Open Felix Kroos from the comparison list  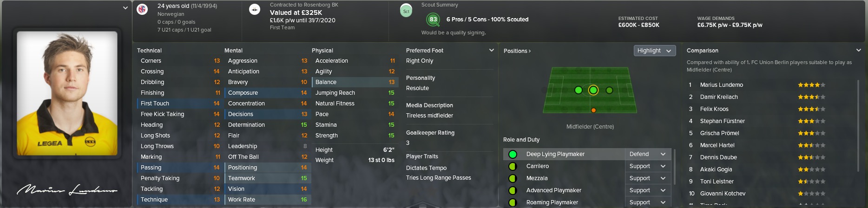(x=714, y=109)
